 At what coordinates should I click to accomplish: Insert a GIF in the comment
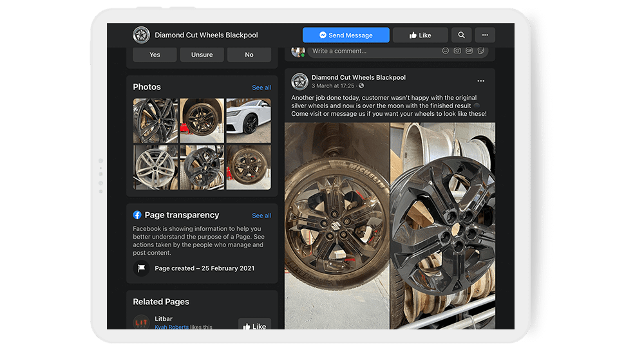(469, 51)
